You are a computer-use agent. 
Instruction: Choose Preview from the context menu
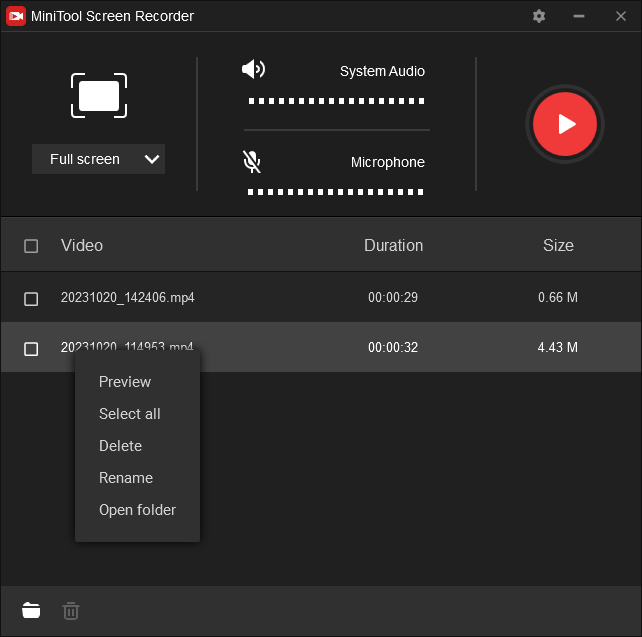click(x=125, y=382)
